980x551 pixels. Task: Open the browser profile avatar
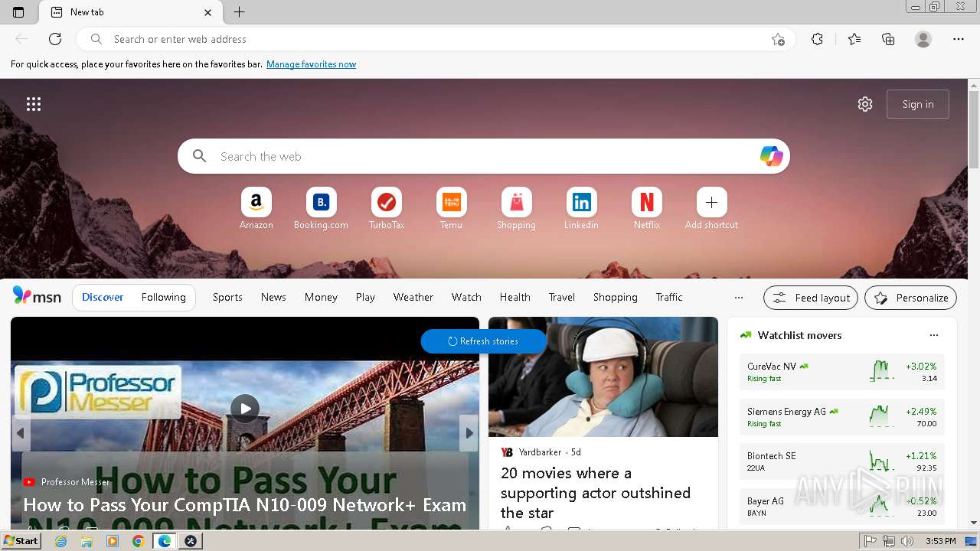(x=923, y=39)
